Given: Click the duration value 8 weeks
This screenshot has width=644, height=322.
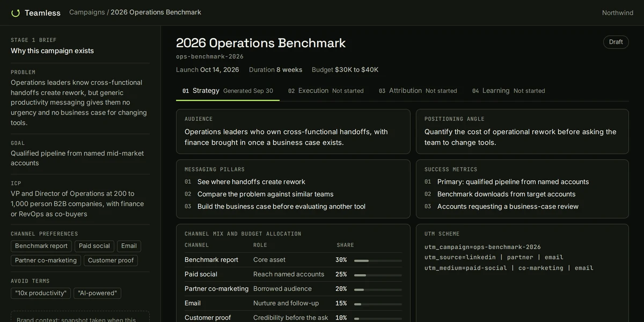Looking at the screenshot, I should (x=289, y=70).
